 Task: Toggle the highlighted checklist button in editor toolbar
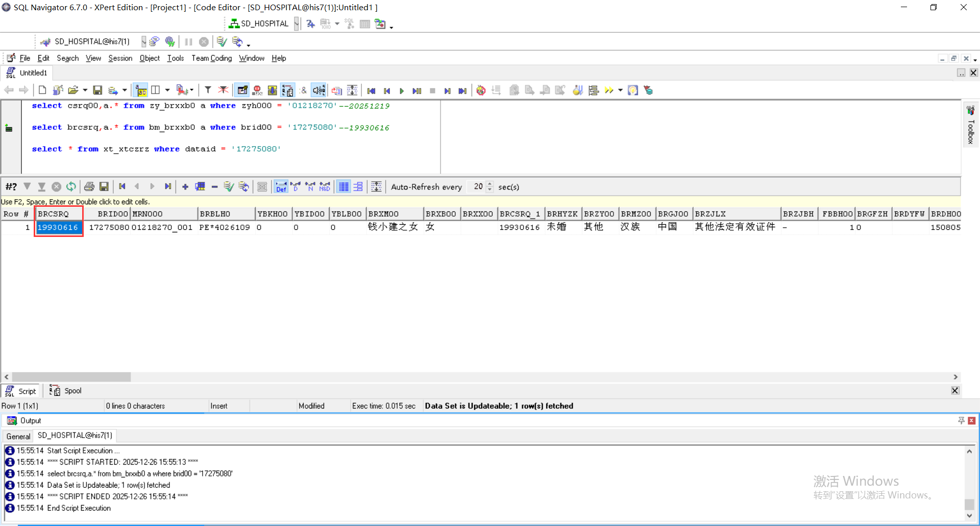click(x=288, y=90)
